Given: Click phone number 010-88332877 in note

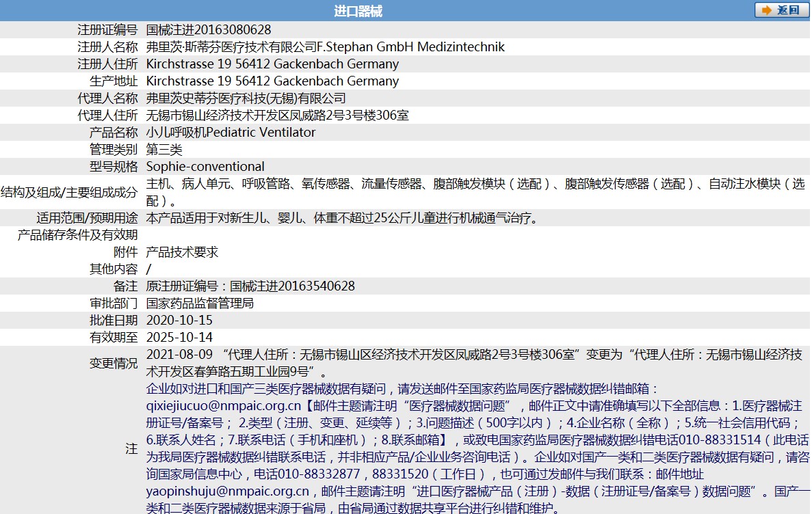Looking at the screenshot, I should click(319, 474).
